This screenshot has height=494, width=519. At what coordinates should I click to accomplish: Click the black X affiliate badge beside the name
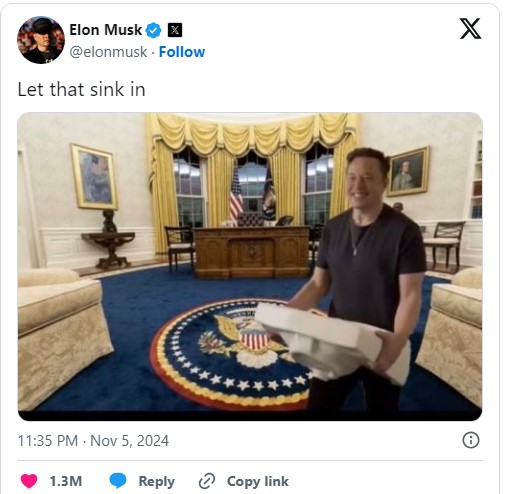tap(175, 30)
